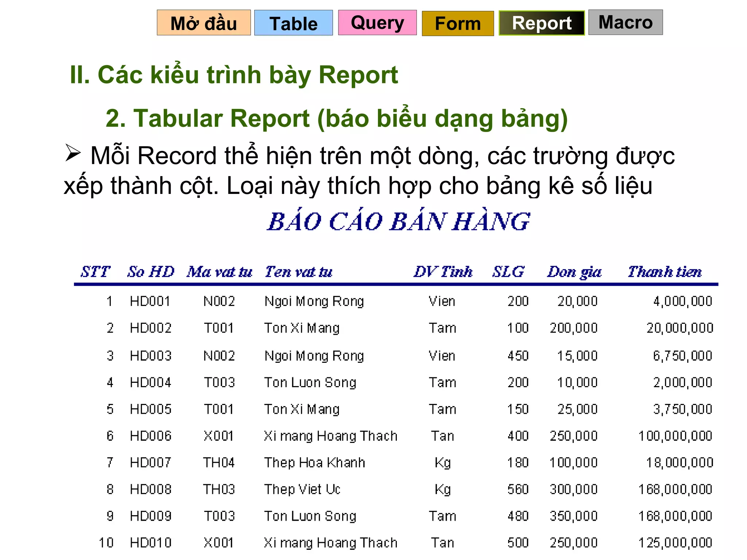Screen dimensions: 747x560
Task: Select 'Ngoi Mong Rong' in HD003 row
Action: pyautogui.click(x=314, y=357)
